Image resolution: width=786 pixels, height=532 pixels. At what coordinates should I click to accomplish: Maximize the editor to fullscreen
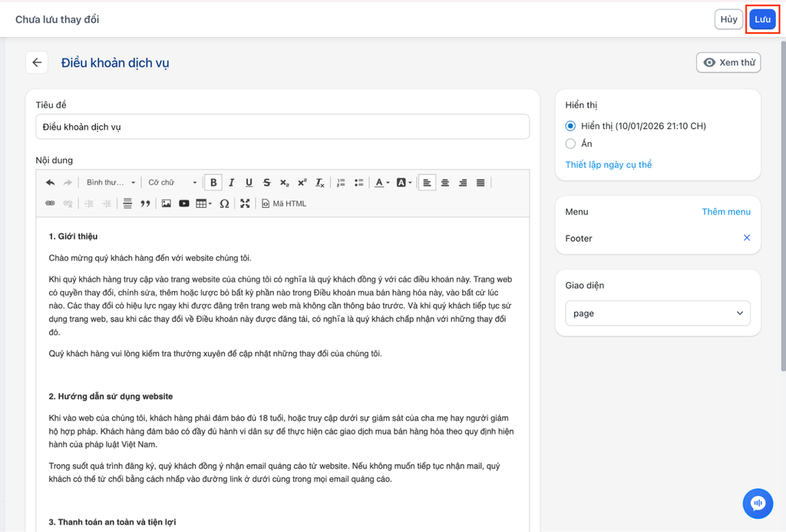pos(245,203)
